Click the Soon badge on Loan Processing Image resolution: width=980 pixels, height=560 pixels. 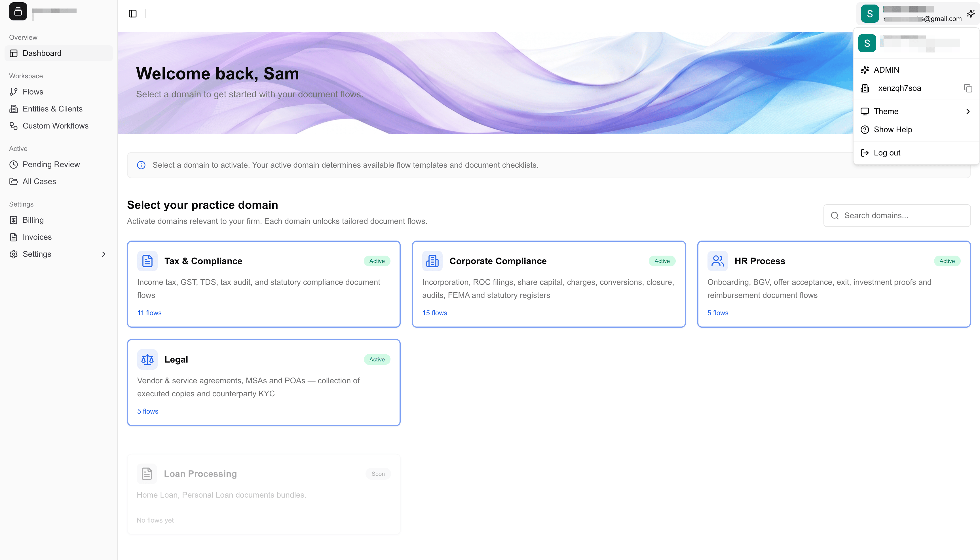378,474
